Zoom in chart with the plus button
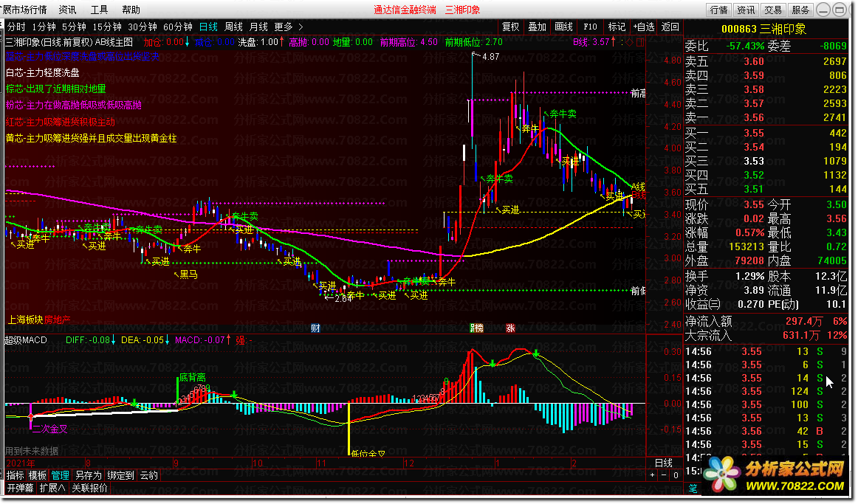The image size is (858, 504). tap(652, 475)
